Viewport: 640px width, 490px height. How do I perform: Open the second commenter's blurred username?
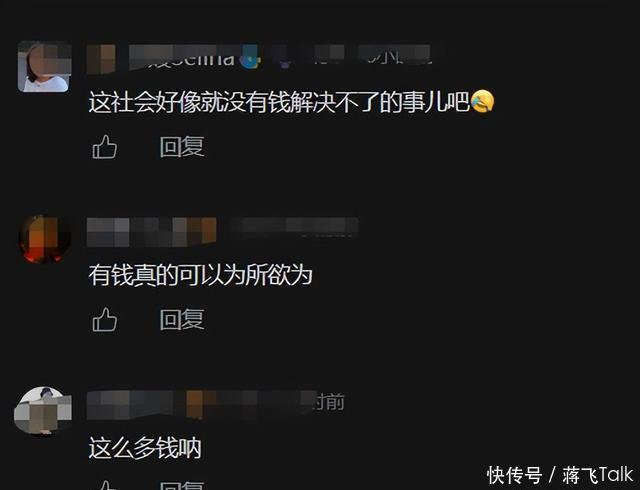click(x=151, y=232)
